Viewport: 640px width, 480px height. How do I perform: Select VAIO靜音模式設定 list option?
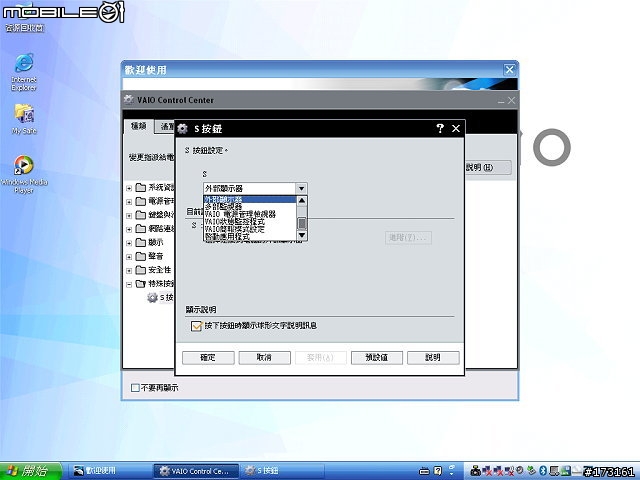tap(250, 229)
